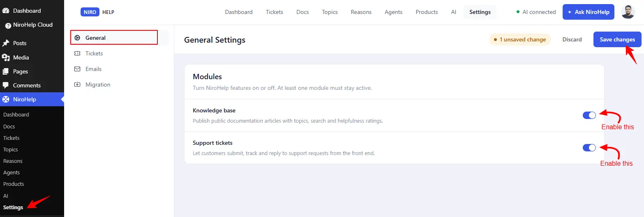Toggle the Knowledge base module switch
644x217 pixels.
tap(589, 115)
